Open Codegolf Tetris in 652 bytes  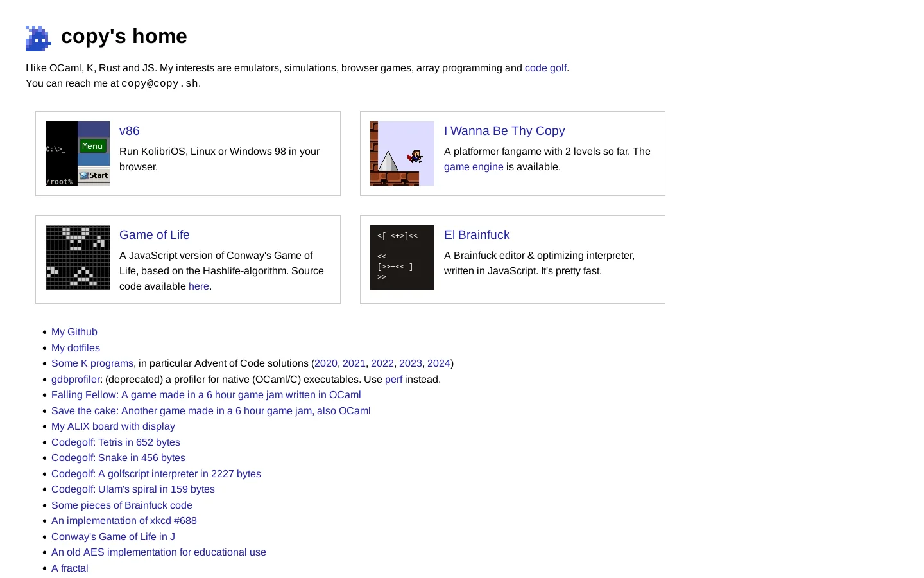pyautogui.click(x=116, y=442)
